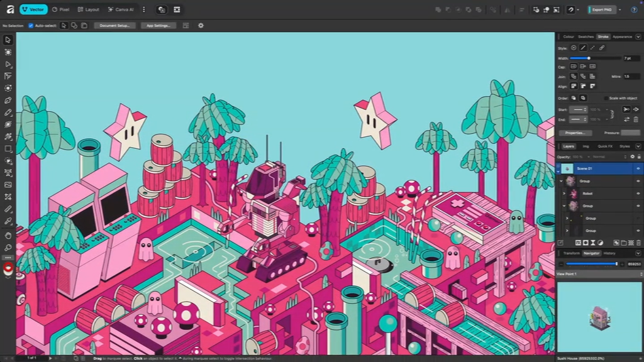Click the gear icon in the context toolbar
The image size is (644, 362).
coord(201,25)
